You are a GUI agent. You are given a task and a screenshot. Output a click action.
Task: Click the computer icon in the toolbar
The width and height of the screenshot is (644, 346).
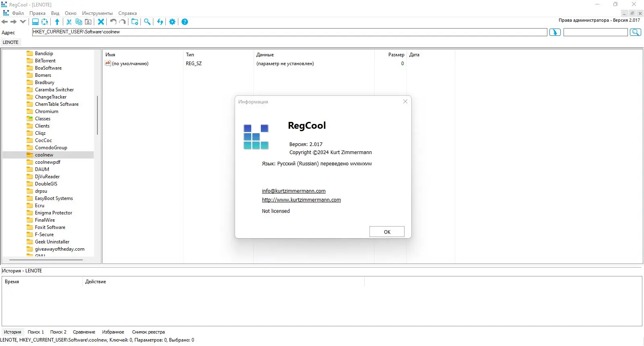tap(35, 22)
